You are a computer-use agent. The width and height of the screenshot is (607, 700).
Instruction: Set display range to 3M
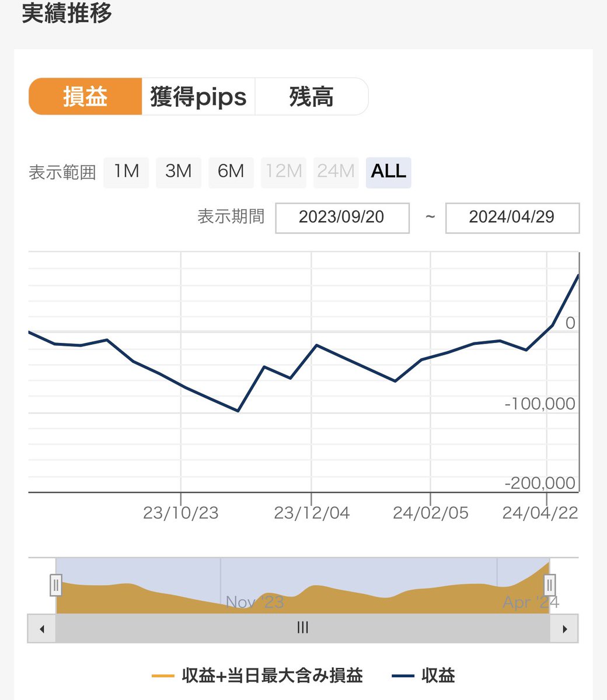point(179,172)
